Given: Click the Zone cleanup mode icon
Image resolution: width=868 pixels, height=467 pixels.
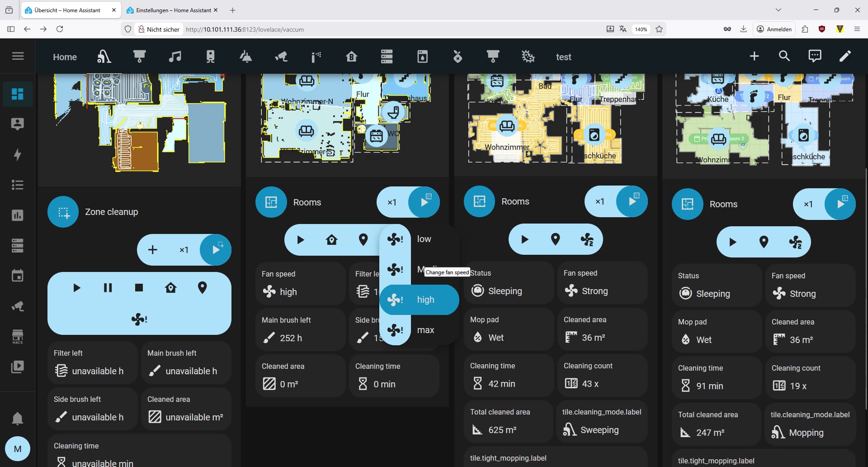Looking at the screenshot, I should (63, 212).
